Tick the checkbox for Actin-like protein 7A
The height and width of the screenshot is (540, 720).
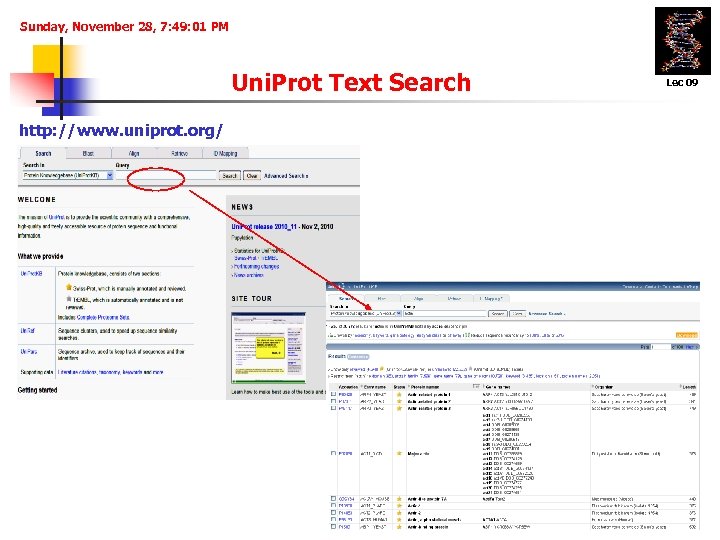pos(333,499)
